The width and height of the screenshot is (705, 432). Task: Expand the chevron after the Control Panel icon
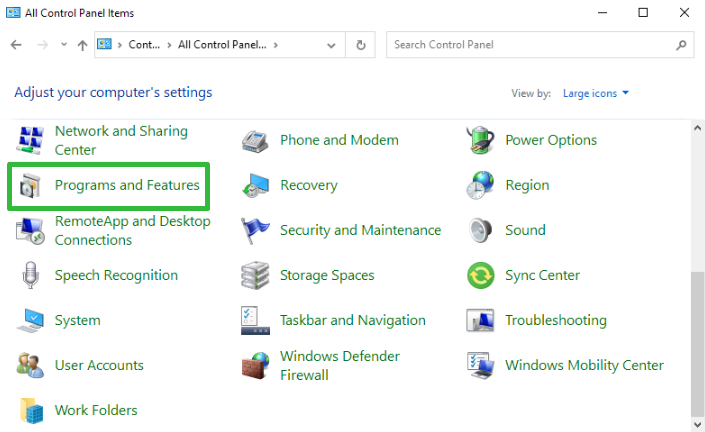(120, 45)
